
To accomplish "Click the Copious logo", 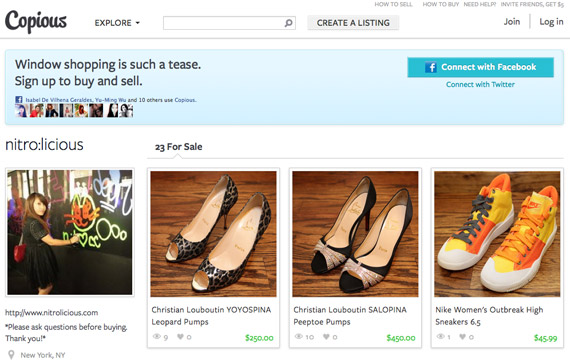I will (x=36, y=22).
